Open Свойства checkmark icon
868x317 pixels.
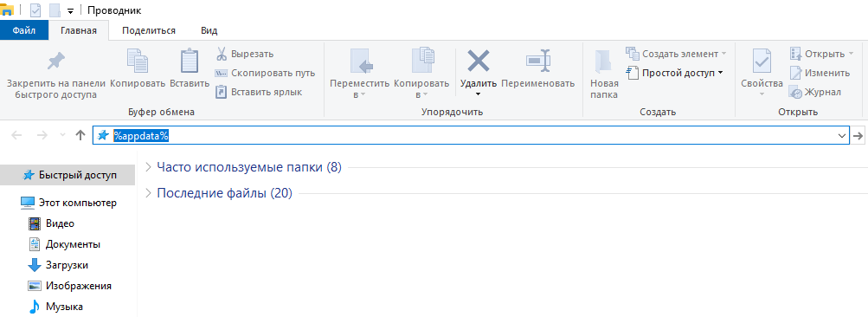pyautogui.click(x=762, y=61)
